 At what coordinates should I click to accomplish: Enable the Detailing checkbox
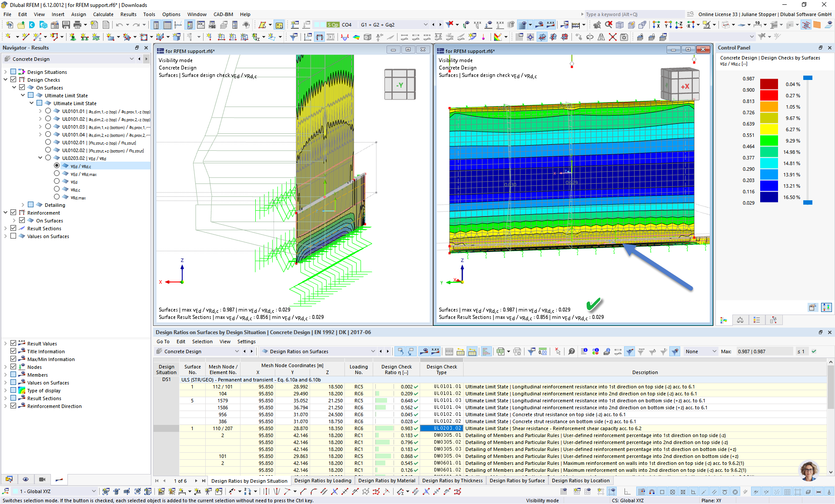pos(31,205)
